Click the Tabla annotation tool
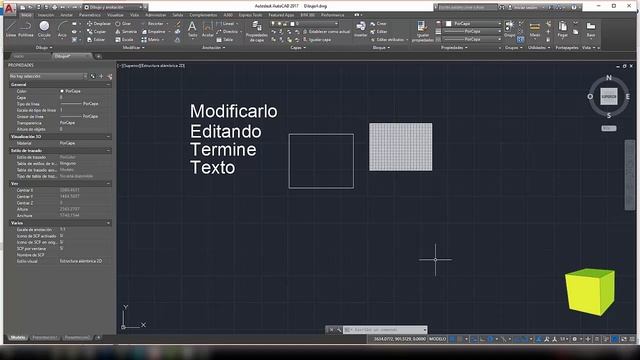The width and height of the screenshot is (640, 360). tap(225, 40)
